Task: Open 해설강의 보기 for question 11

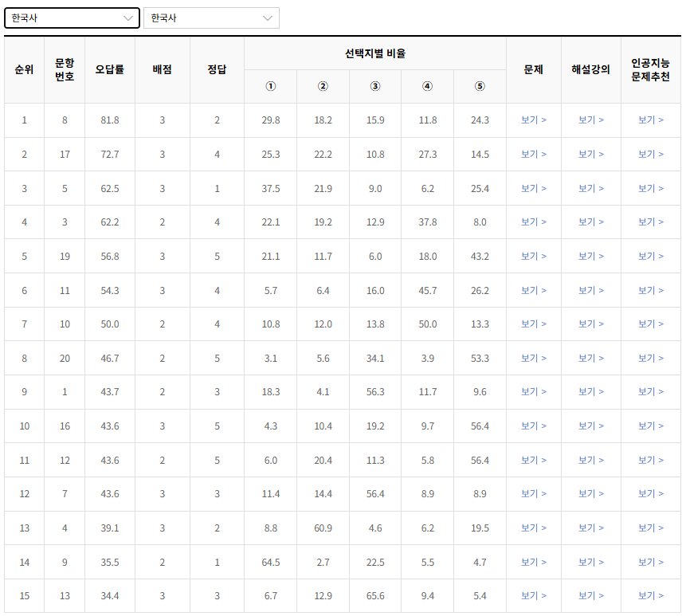Action: tap(590, 290)
